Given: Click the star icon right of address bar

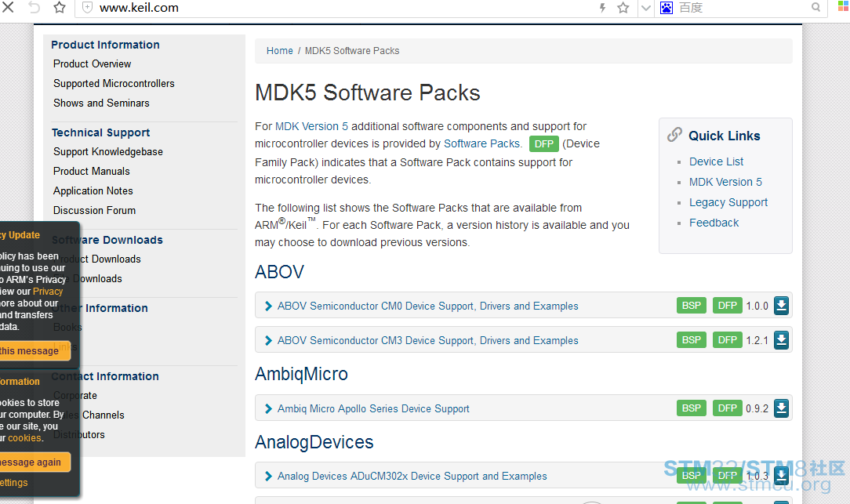Looking at the screenshot, I should [623, 8].
